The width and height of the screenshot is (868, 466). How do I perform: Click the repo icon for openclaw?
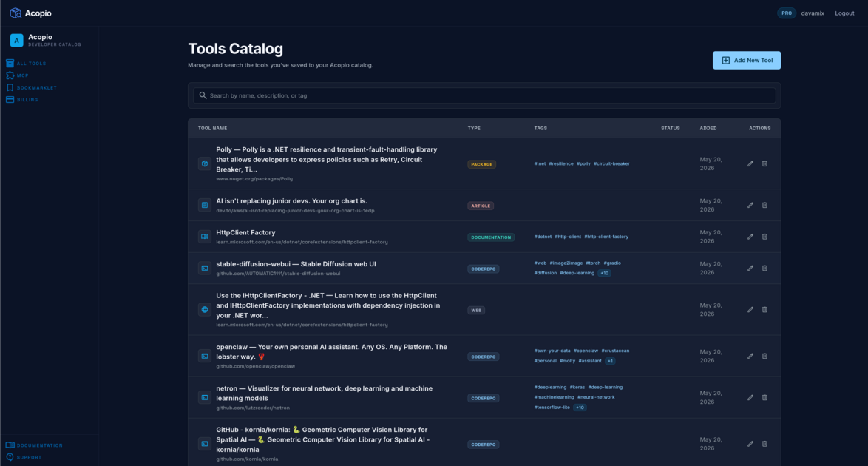pyautogui.click(x=205, y=356)
